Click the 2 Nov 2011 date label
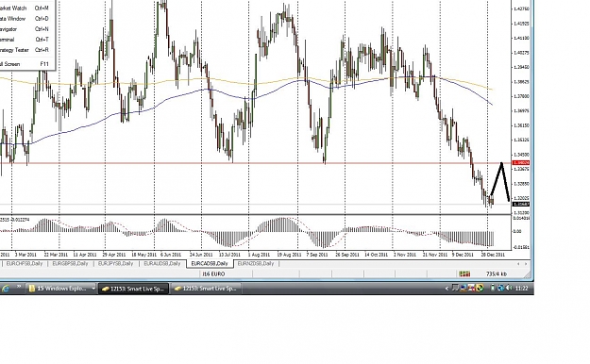The image size is (590, 364). coord(405,255)
